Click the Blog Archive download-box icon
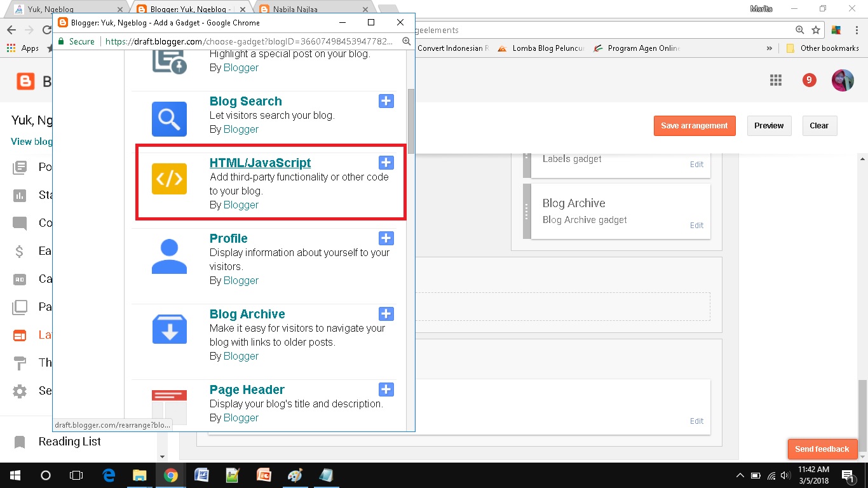 click(x=169, y=329)
